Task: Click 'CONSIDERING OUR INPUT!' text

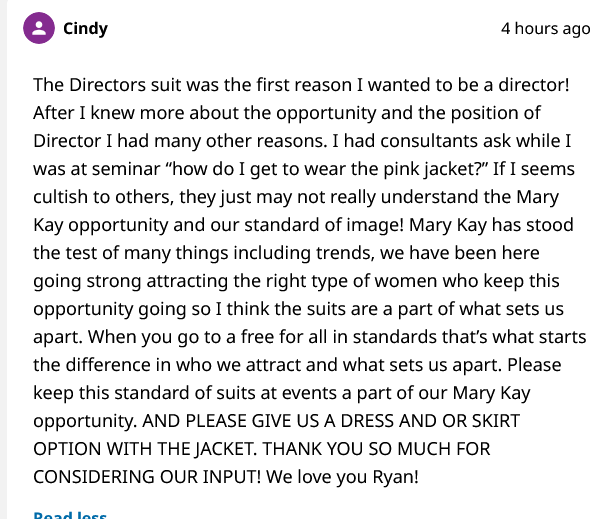Action: tap(147, 477)
